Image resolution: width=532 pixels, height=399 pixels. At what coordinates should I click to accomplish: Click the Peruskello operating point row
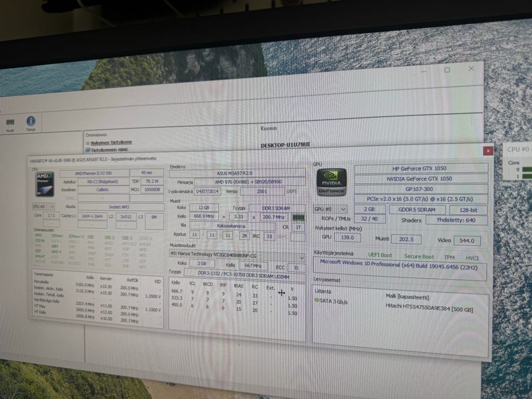pos(96,284)
